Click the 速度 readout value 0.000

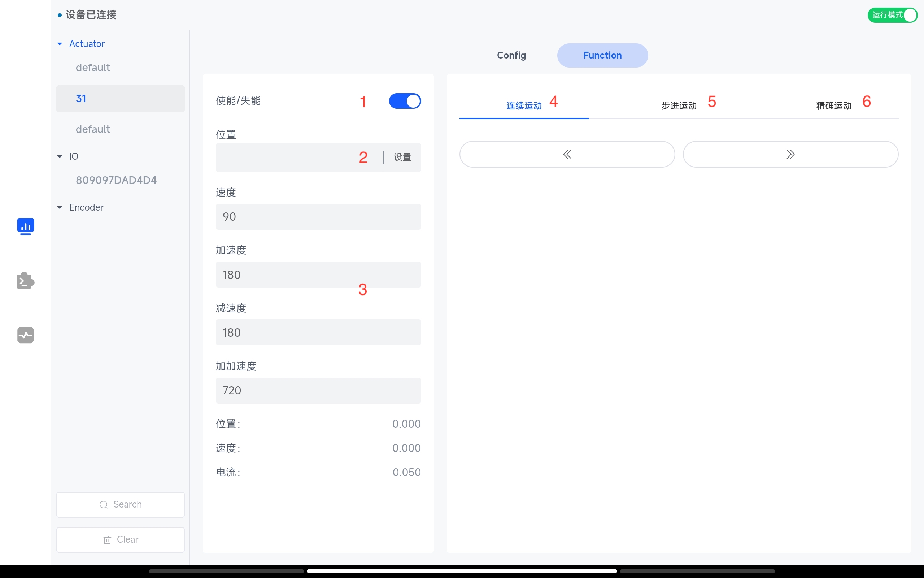point(407,448)
